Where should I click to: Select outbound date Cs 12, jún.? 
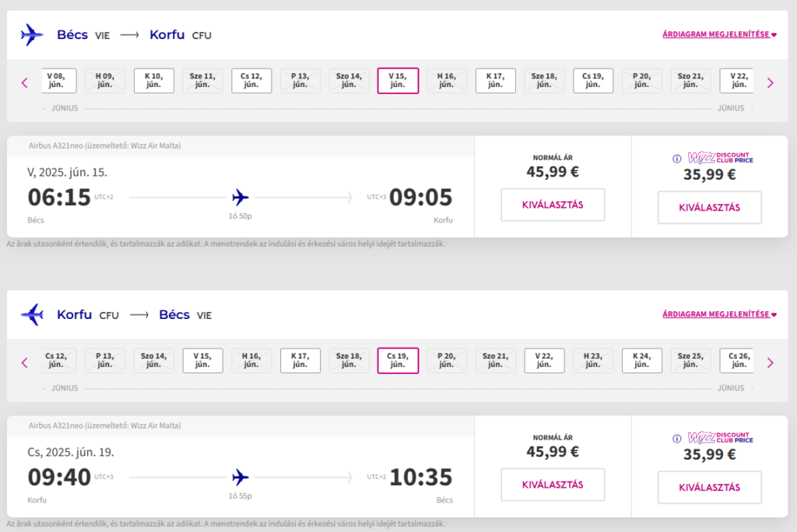[x=251, y=80]
